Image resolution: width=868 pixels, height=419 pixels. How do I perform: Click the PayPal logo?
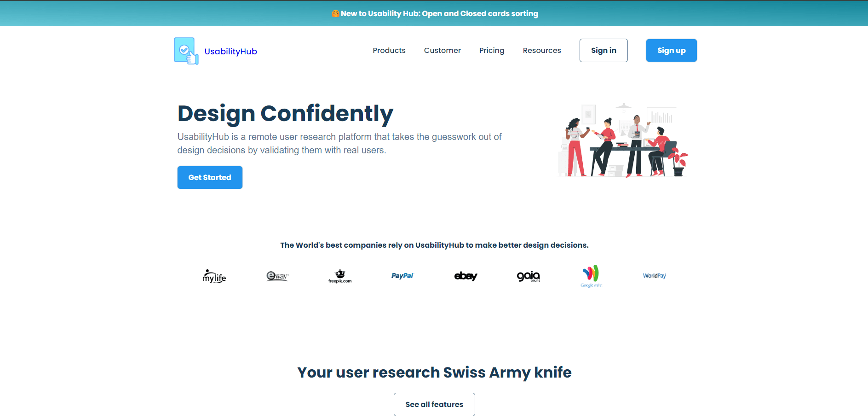(x=402, y=276)
